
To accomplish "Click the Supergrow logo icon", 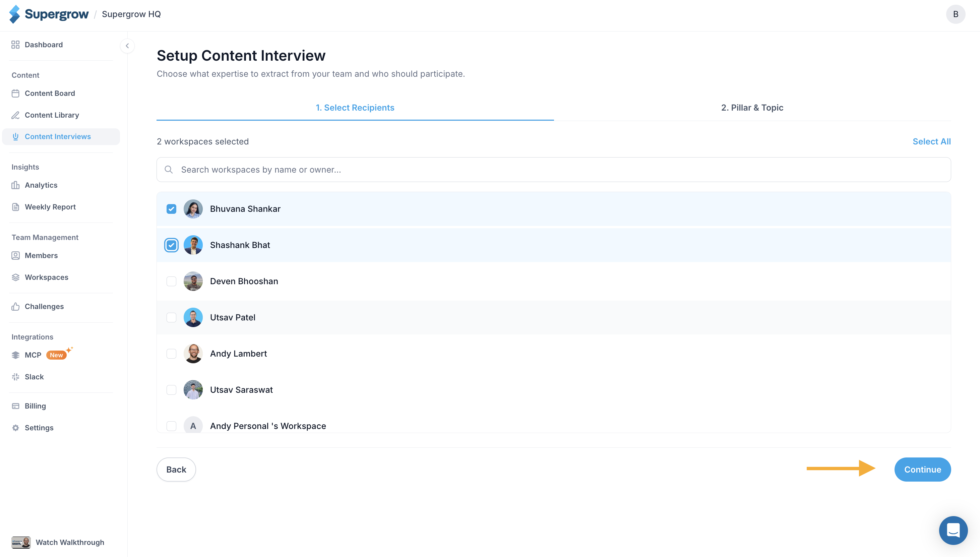I will [x=14, y=14].
